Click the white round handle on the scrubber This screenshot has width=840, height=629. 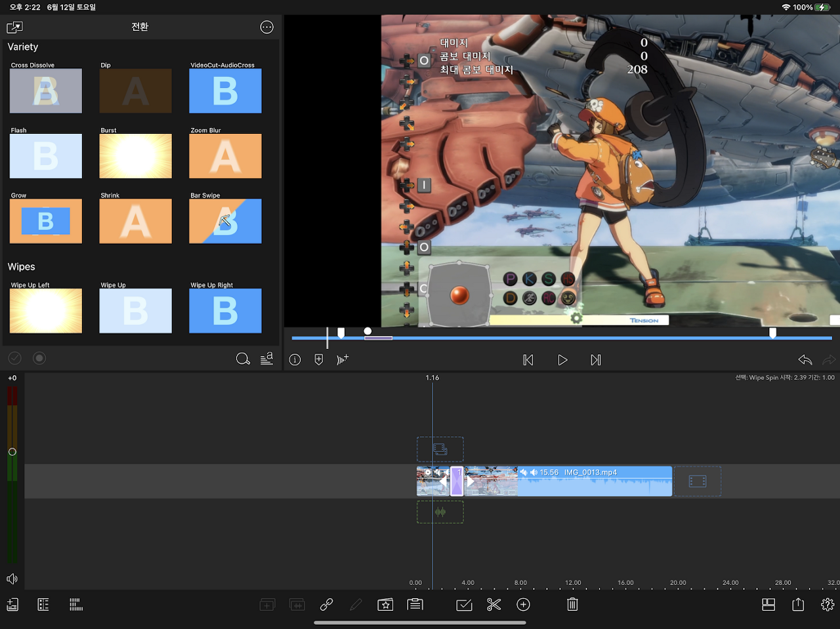(368, 331)
